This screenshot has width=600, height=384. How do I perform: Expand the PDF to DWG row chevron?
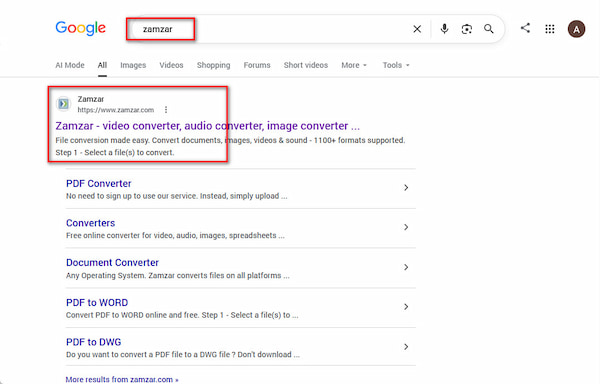pyautogui.click(x=406, y=347)
